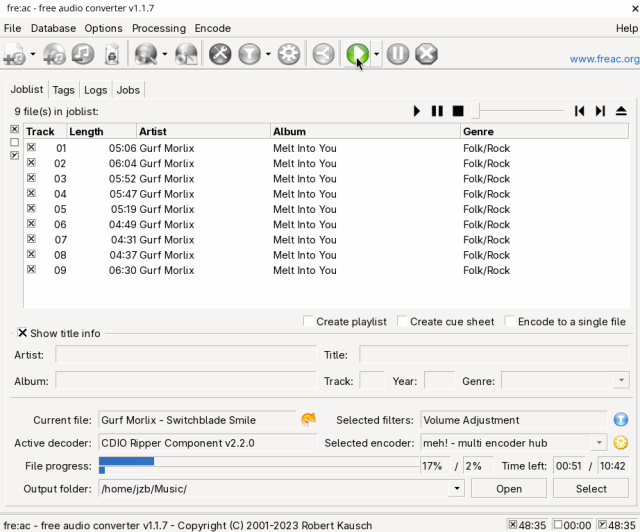This screenshot has width=640, height=532.
Task: Enable the Create playlist checkbox
Action: 308,322
